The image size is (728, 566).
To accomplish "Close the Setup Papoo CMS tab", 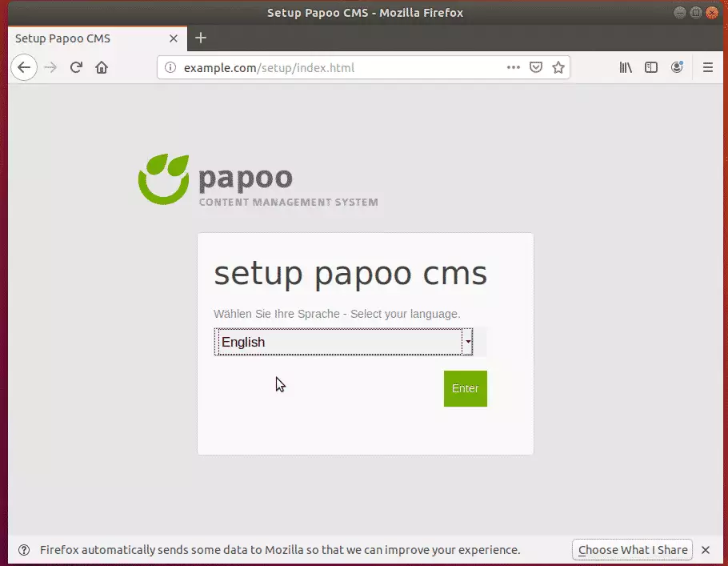I will pyautogui.click(x=173, y=38).
